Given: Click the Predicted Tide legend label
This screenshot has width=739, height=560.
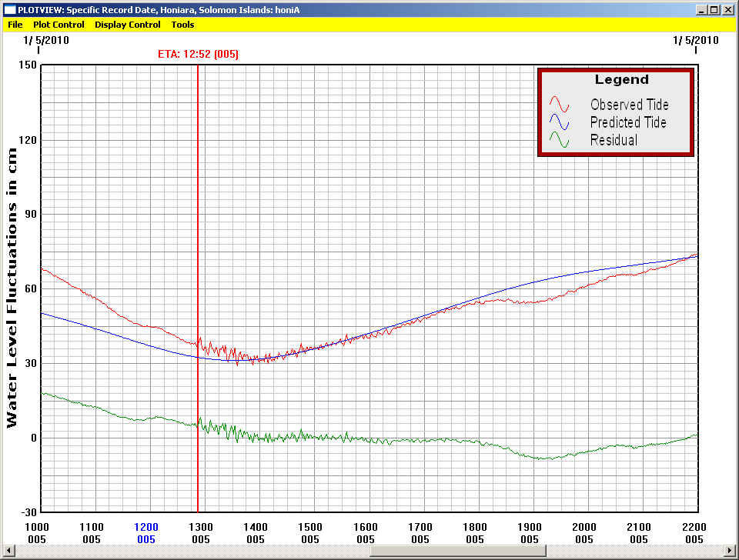Looking at the screenshot, I should click(x=628, y=122).
